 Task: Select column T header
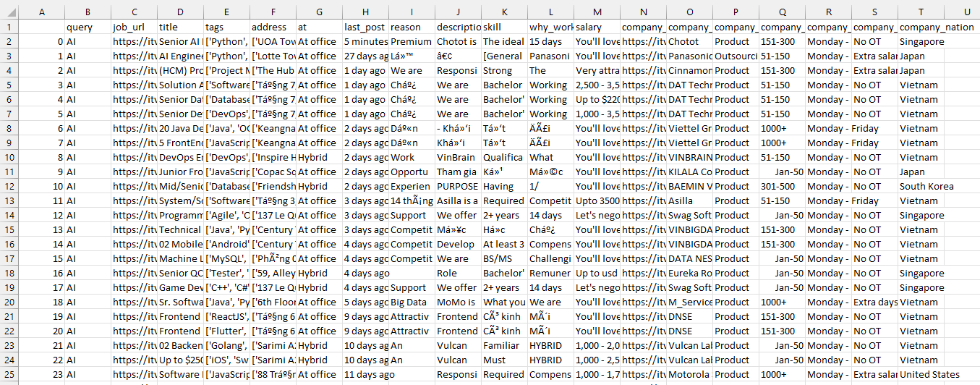921,12
